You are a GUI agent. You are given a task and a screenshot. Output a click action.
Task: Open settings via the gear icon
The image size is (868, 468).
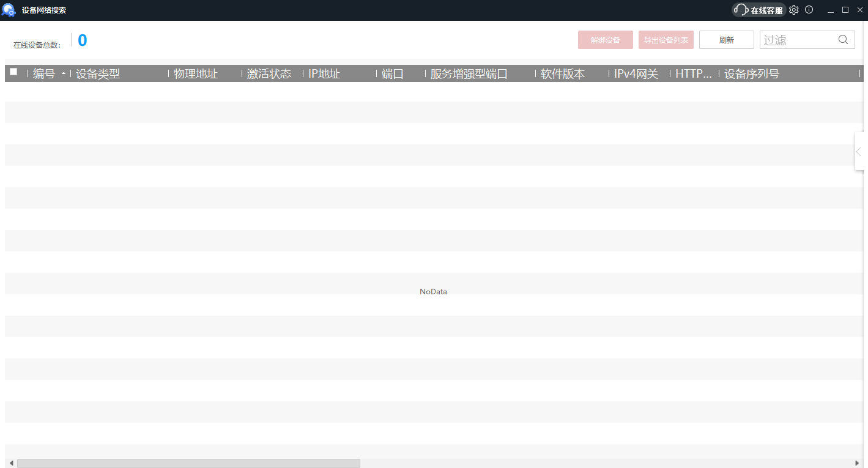(x=794, y=10)
